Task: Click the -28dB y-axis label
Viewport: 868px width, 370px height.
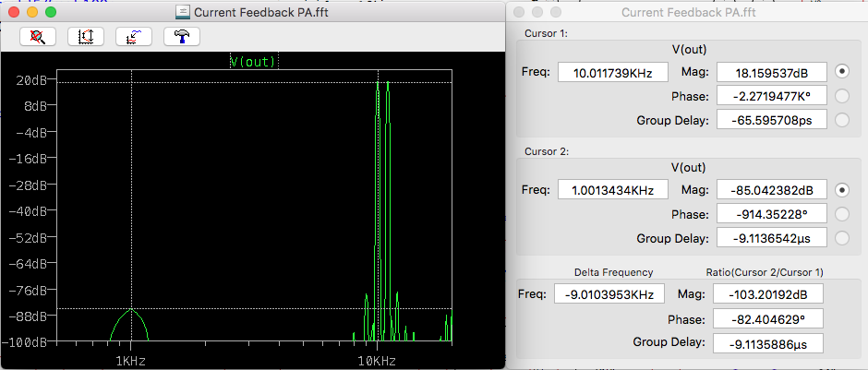Action: point(27,185)
